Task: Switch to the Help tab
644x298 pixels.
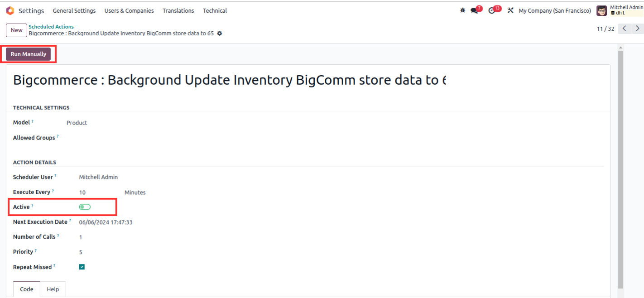Action: pyautogui.click(x=53, y=289)
